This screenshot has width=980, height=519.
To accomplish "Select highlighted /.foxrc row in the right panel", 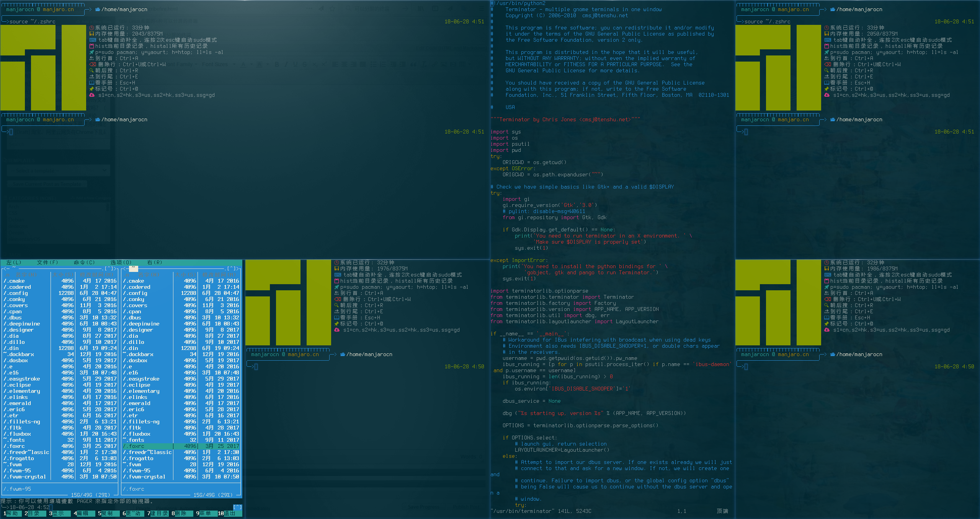I will coord(181,446).
